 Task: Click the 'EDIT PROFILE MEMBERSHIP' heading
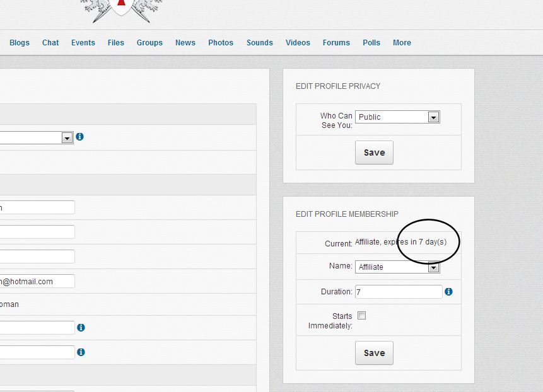[347, 214]
